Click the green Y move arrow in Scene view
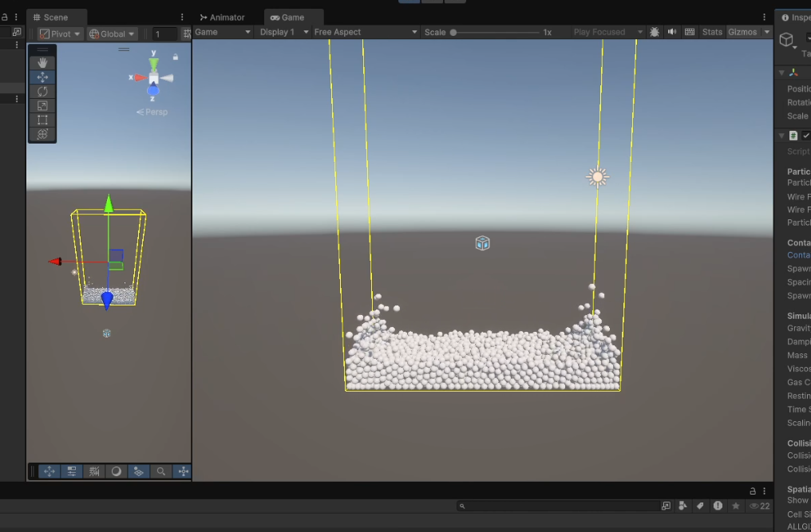811x532 pixels. click(x=108, y=203)
